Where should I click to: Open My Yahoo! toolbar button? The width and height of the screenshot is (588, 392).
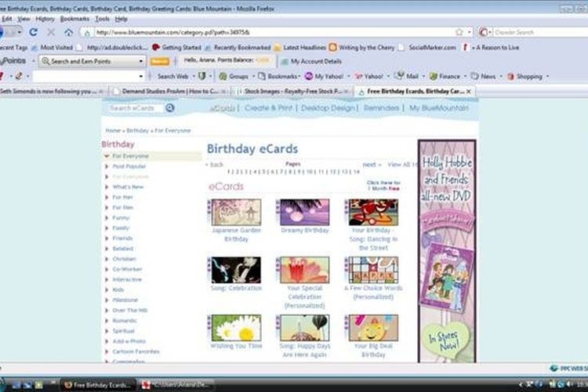[325, 76]
